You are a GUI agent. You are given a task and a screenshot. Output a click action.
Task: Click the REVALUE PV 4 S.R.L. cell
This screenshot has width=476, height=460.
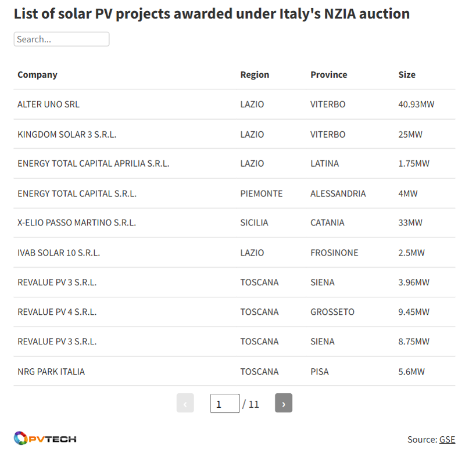coord(57,312)
